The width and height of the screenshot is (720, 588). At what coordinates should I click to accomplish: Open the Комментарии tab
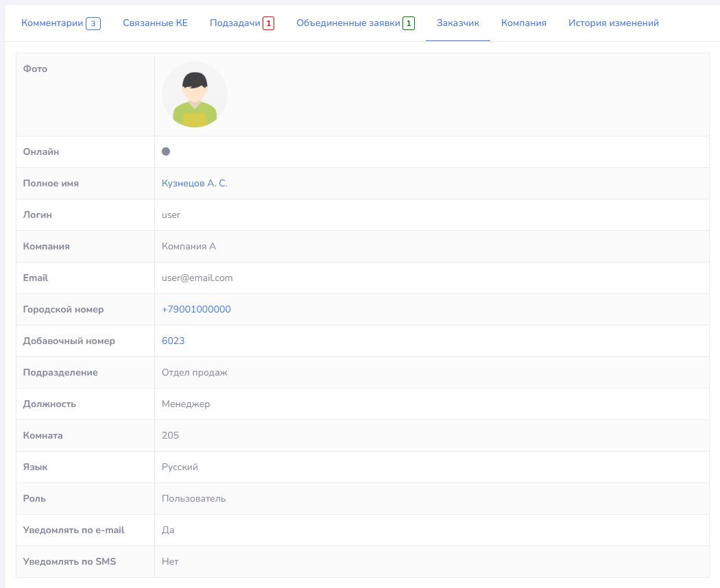[x=52, y=23]
